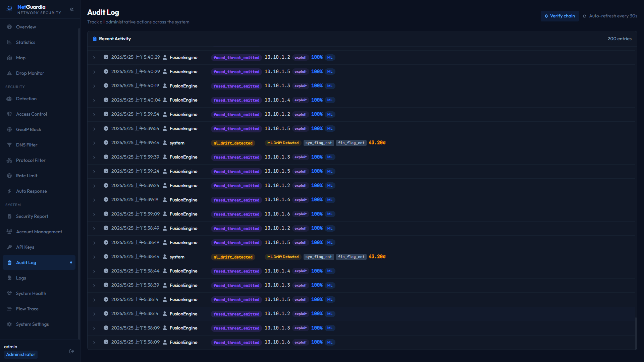Open API Keys key icon
Viewport: 644px width, 362px height.
click(9, 247)
